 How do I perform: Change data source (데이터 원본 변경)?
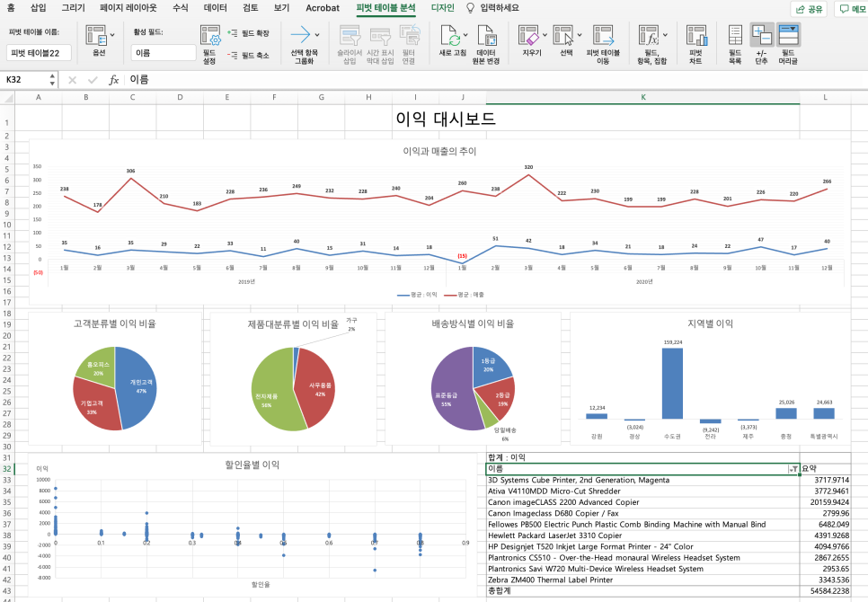point(486,35)
